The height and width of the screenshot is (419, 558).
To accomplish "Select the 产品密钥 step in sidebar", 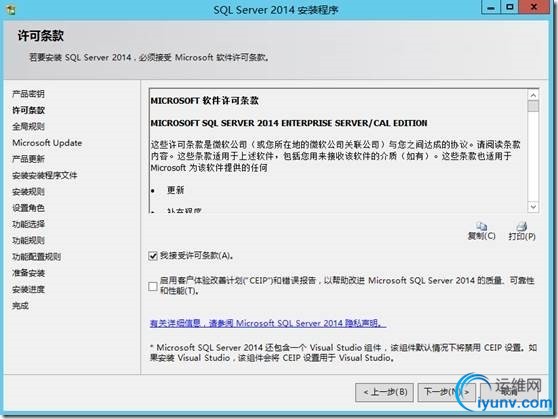I will click(28, 94).
